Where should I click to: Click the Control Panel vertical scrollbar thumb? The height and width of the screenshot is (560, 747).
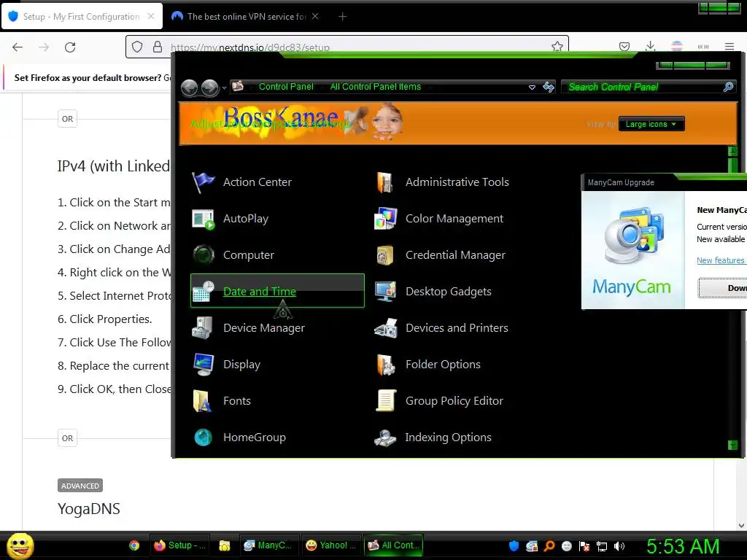[732, 166]
